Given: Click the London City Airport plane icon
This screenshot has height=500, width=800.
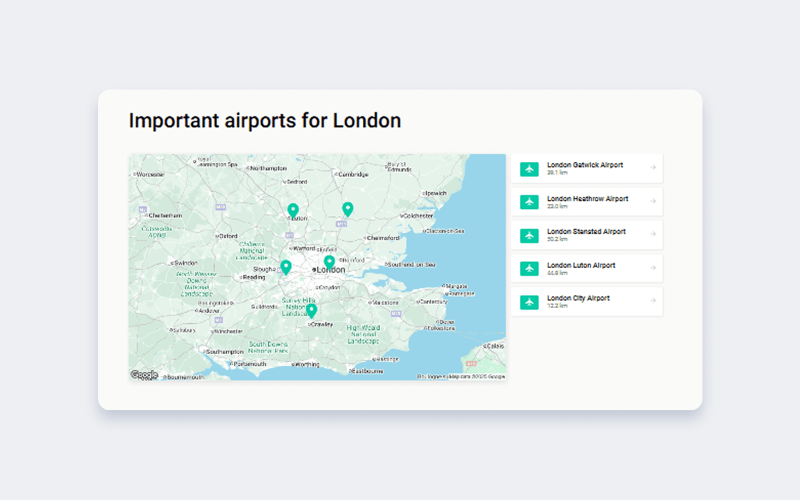Looking at the screenshot, I should click(529, 302).
